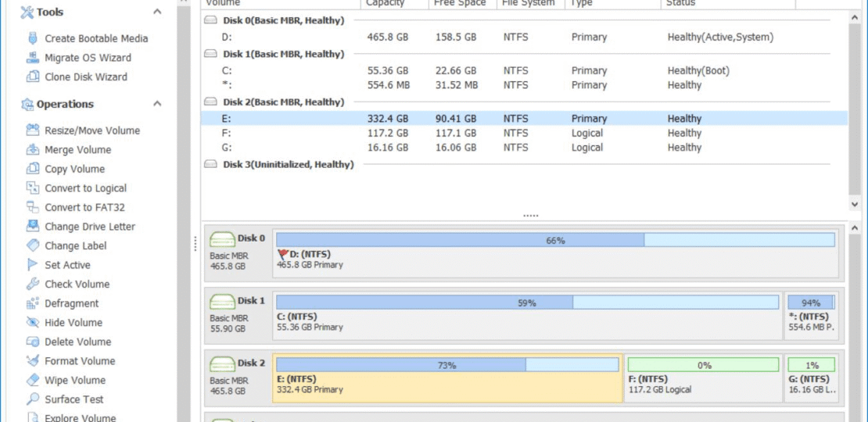Click the Migrate OS Wizard icon

(33, 58)
